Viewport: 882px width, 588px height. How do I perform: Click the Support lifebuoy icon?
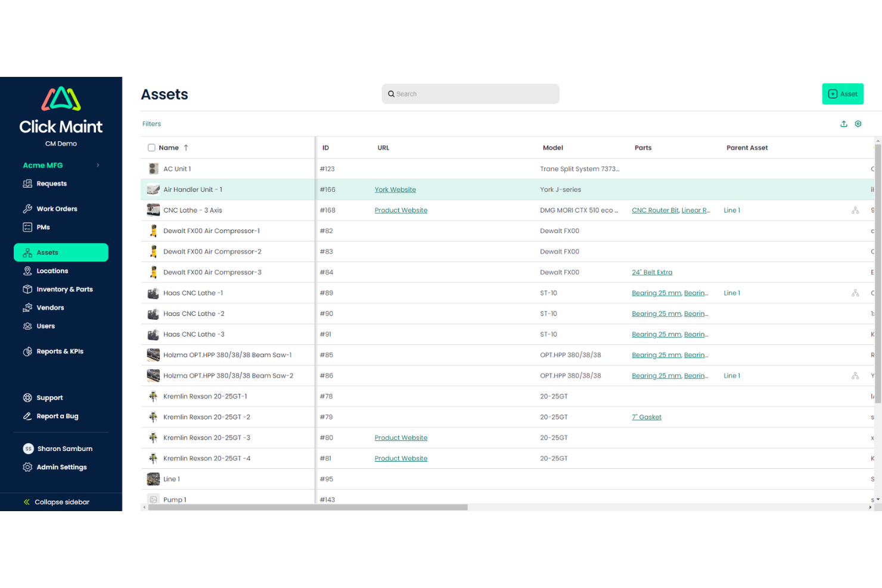(27, 398)
